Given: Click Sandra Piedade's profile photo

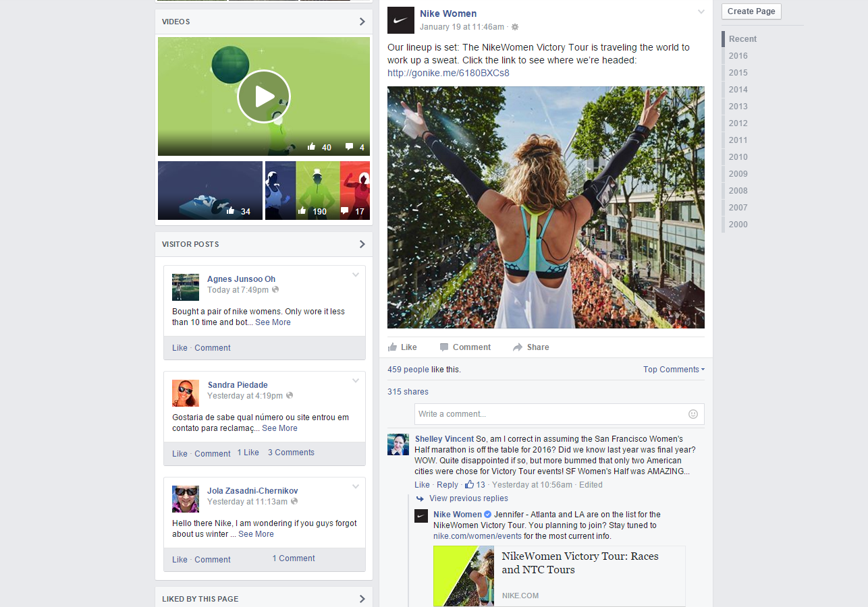Looking at the screenshot, I should [x=186, y=393].
